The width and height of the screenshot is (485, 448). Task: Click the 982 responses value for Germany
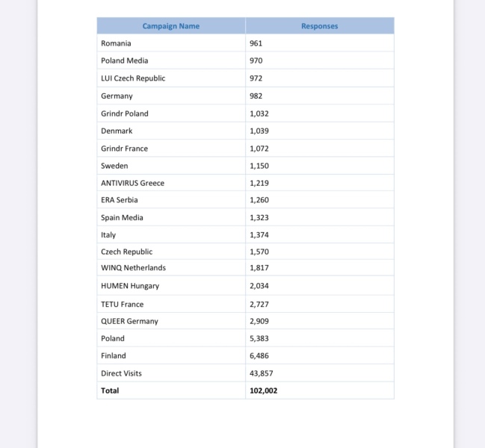[x=256, y=96]
